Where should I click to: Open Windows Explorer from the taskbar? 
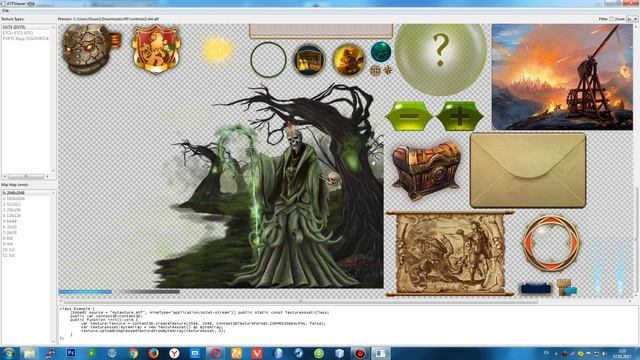pyautogui.click(x=29, y=353)
